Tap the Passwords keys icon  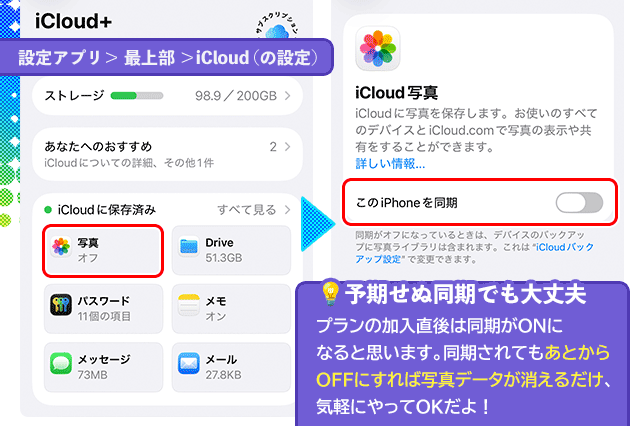pos(61,307)
